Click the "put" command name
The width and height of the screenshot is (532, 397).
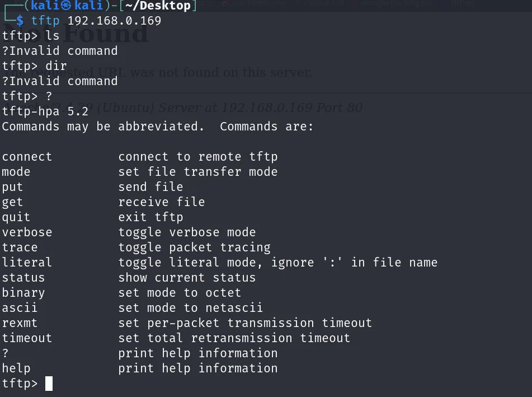pos(12,187)
